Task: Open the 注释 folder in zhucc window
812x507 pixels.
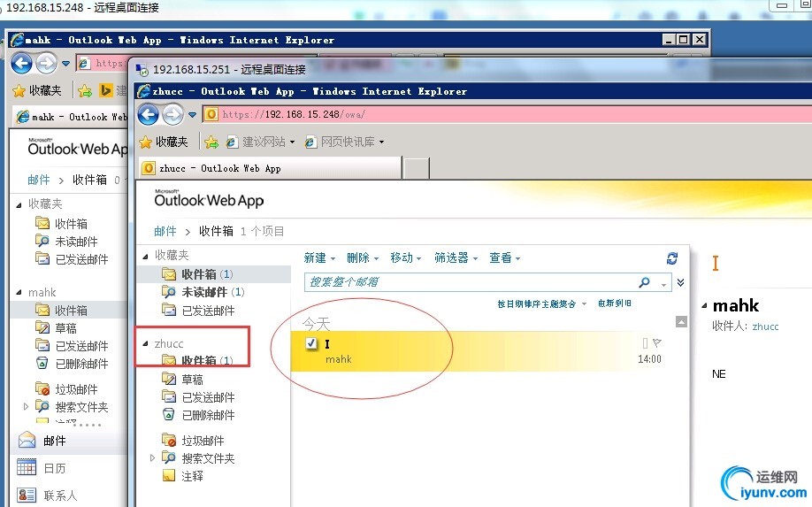Action: (184, 476)
